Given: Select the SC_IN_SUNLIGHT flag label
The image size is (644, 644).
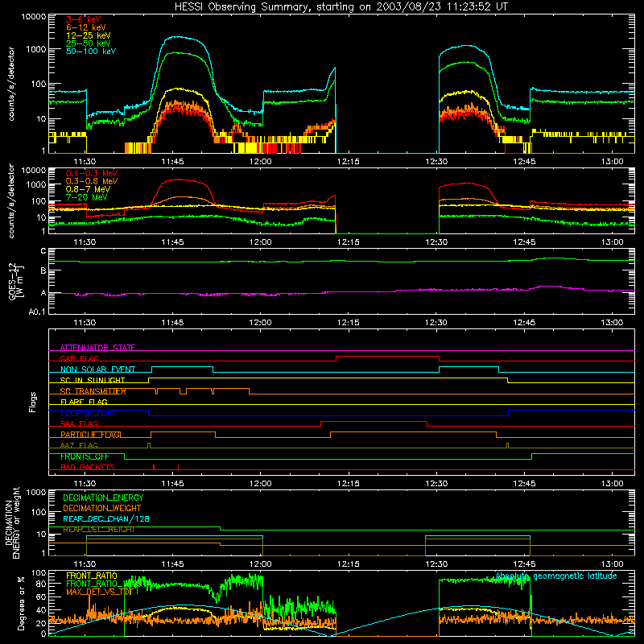Looking at the screenshot, I should (x=93, y=380).
